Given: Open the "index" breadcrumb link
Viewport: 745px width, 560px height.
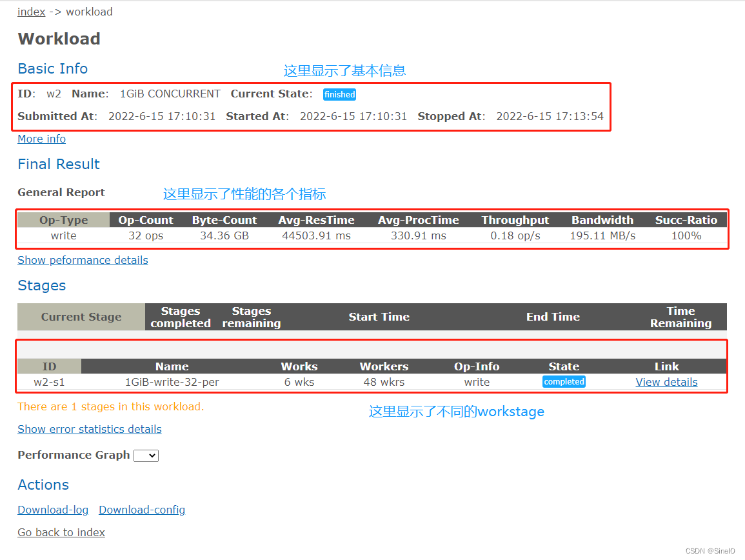Looking at the screenshot, I should click(31, 11).
